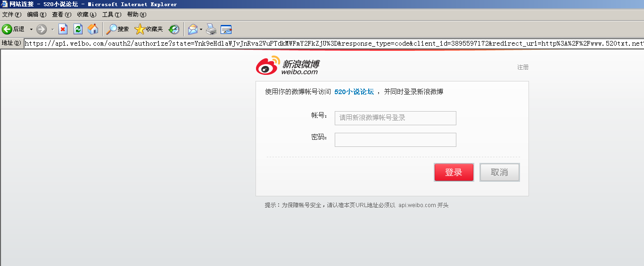Click the Edit page toolbar icon

[x=226, y=29]
